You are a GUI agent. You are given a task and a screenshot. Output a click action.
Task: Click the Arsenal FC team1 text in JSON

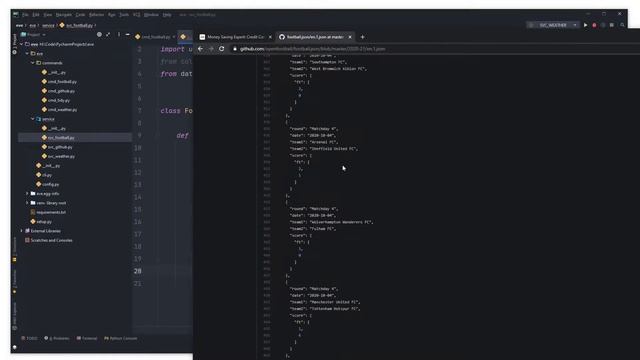tap(323, 142)
